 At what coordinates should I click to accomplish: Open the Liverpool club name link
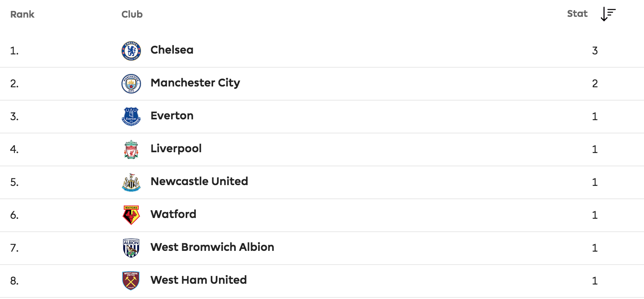point(176,149)
